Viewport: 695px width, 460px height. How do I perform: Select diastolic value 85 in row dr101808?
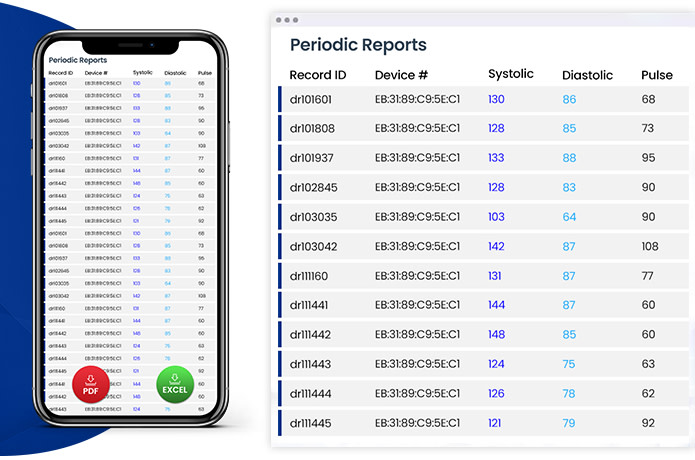pyautogui.click(x=569, y=129)
